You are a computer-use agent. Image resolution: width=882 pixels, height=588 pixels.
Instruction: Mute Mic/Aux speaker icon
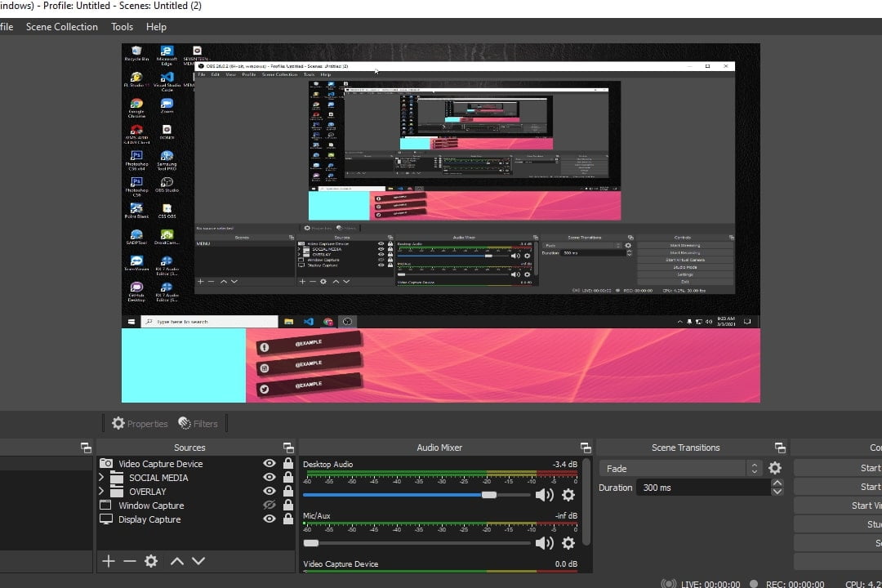(544, 543)
